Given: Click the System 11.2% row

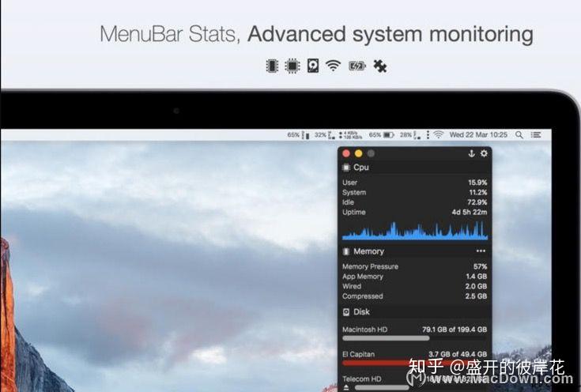Looking at the screenshot, I should click(x=415, y=193).
